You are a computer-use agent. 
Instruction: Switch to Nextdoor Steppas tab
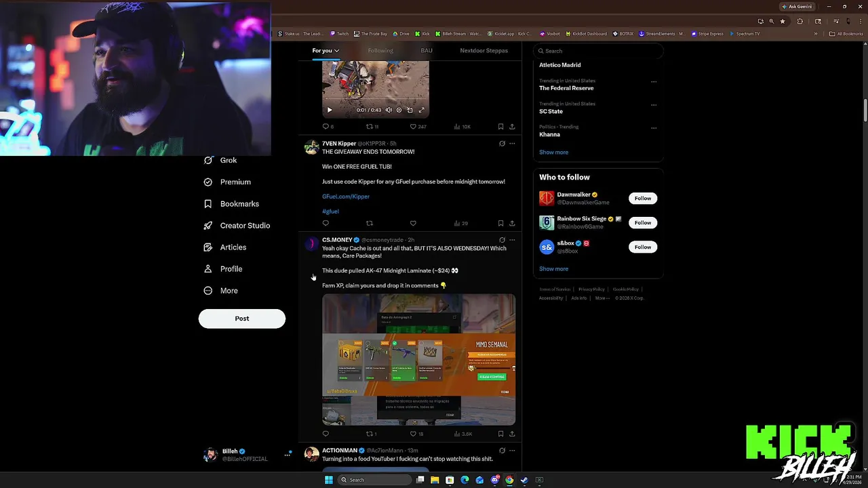(x=484, y=51)
